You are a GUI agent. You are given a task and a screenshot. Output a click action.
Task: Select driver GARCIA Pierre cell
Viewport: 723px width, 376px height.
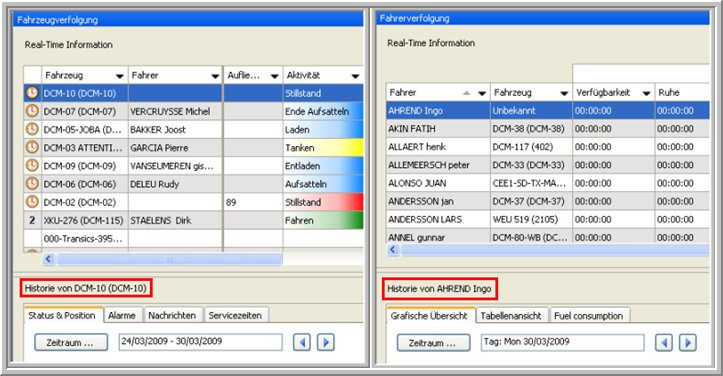(x=175, y=148)
